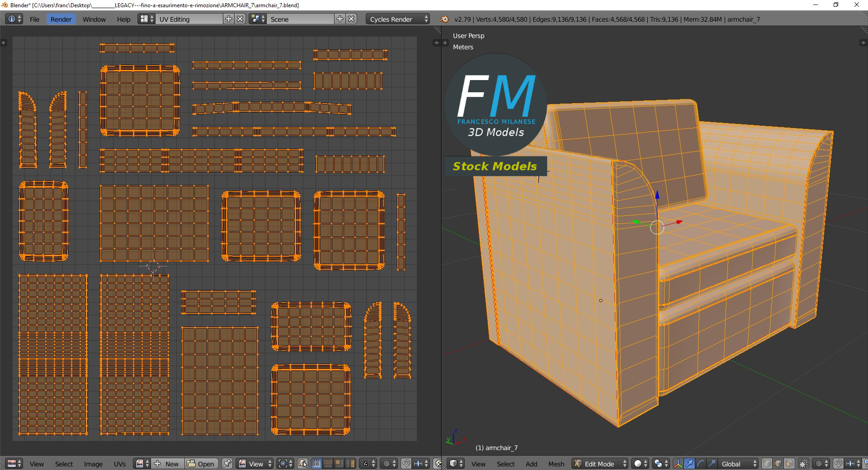Toggle limit selection to visible

pos(803,464)
